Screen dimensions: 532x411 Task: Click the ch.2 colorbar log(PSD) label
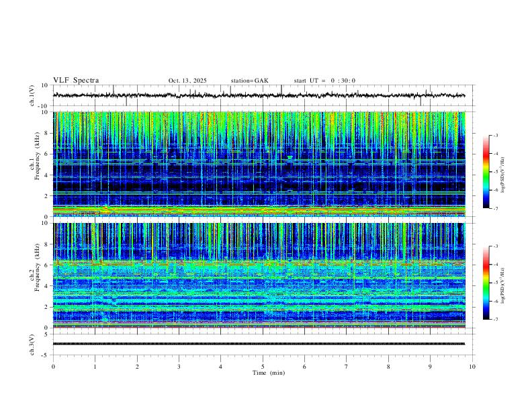pos(503,285)
